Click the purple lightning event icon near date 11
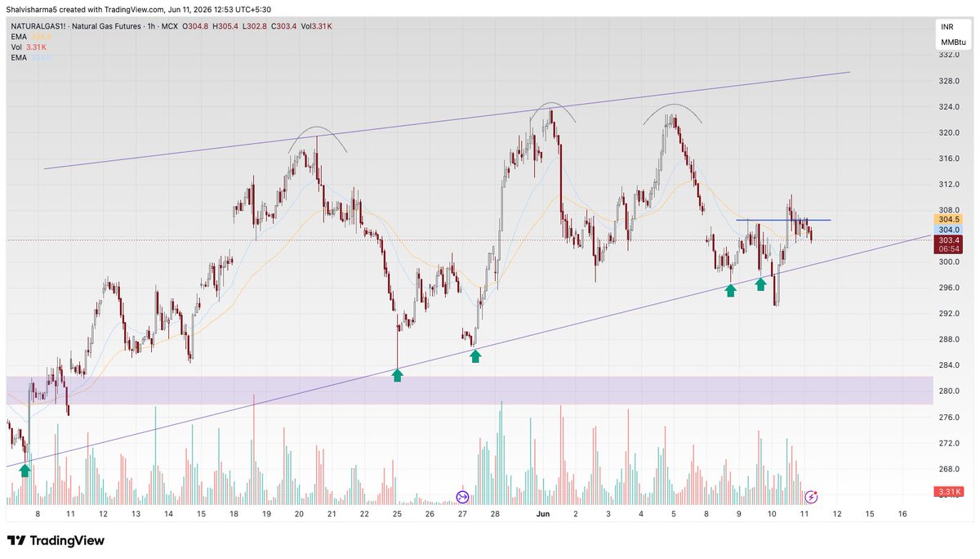The height and width of the screenshot is (559, 980). (812, 497)
